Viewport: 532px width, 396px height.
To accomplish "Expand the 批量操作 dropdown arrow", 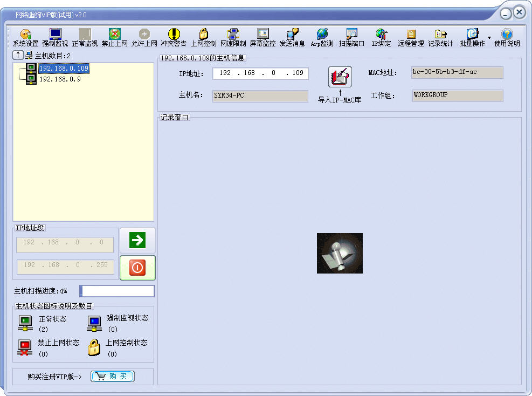I will pyautogui.click(x=489, y=38).
